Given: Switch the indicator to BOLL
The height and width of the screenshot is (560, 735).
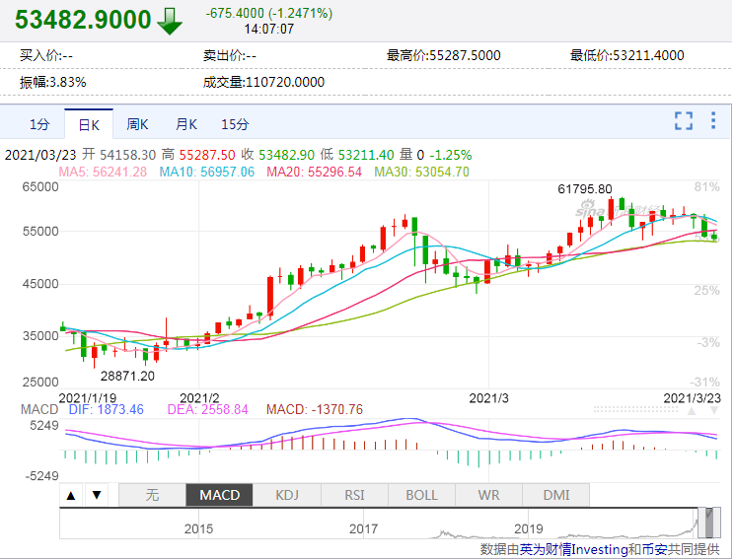Looking at the screenshot, I should [420, 495].
